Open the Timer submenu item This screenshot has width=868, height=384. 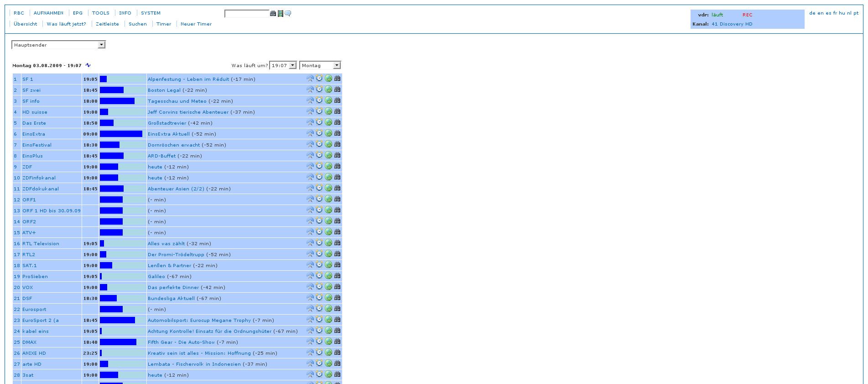pyautogui.click(x=164, y=24)
